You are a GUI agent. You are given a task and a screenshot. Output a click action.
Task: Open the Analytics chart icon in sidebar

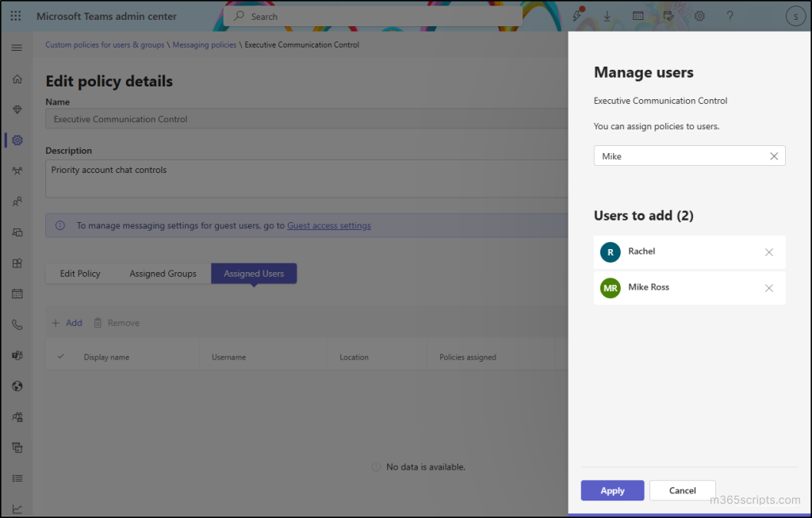[17, 509]
